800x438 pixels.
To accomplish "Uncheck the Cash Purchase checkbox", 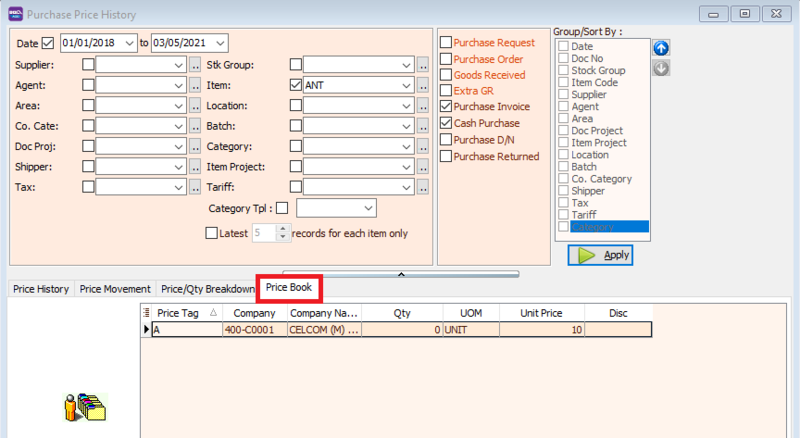I will click(446, 123).
